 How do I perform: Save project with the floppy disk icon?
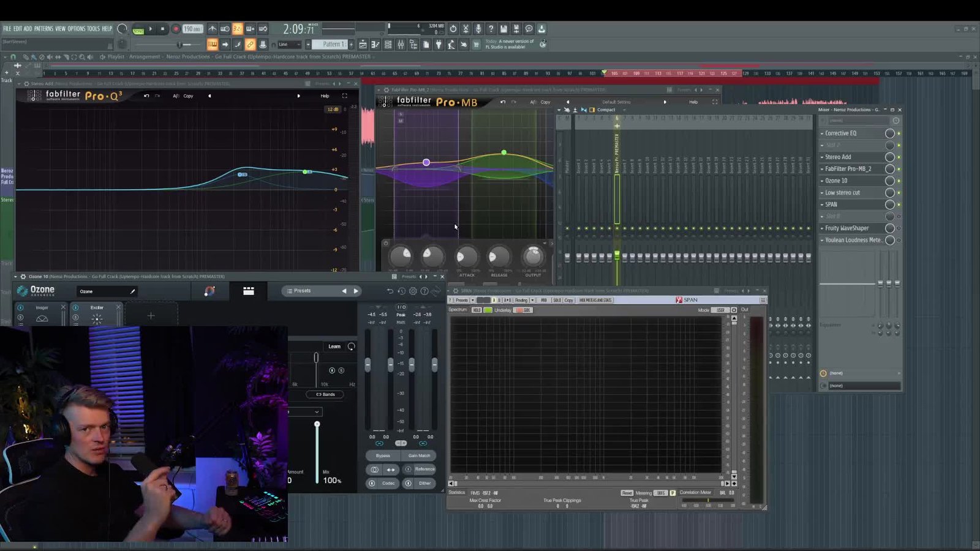pos(503,29)
